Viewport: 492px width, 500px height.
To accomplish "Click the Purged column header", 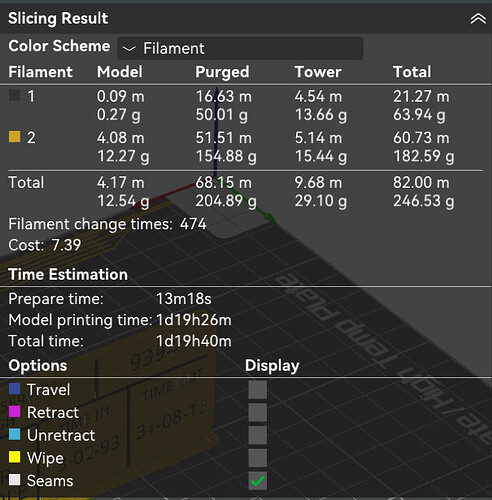I will (222, 72).
